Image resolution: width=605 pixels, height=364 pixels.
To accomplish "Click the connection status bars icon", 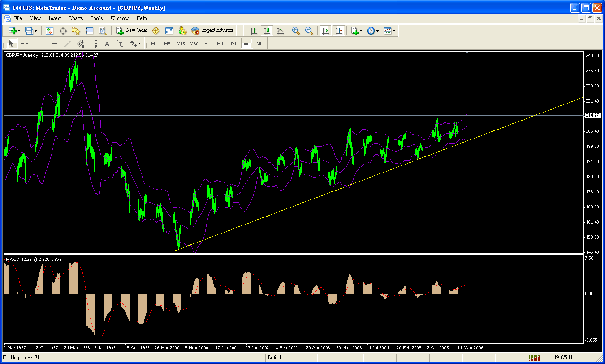I will click(x=535, y=358).
